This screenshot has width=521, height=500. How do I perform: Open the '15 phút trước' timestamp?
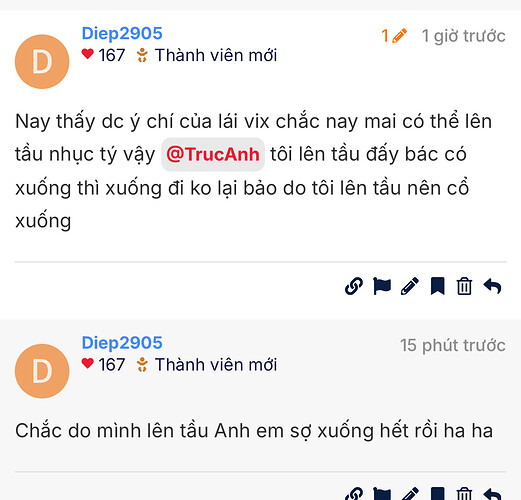pos(453,345)
